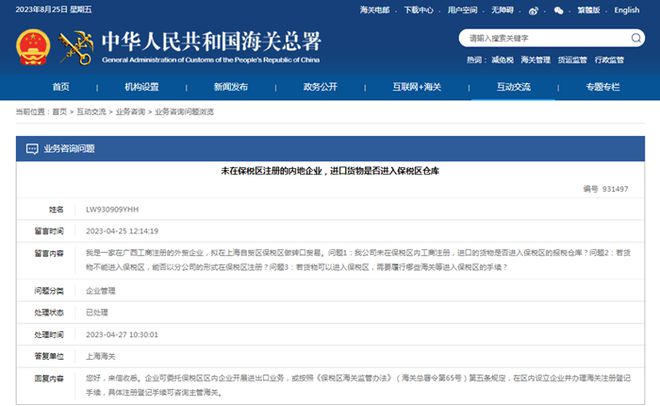
Task: Click the name value LW930909YHH
Action: [112, 210]
